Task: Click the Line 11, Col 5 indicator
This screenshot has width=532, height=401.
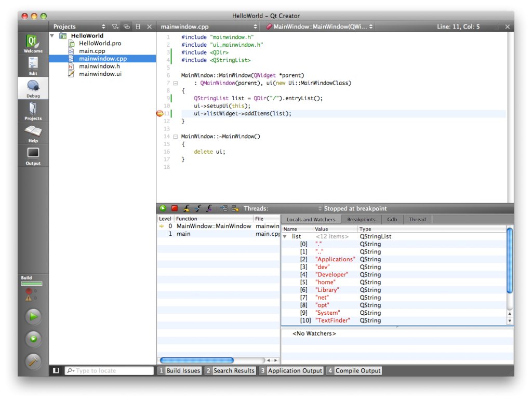Action: [458, 26]
